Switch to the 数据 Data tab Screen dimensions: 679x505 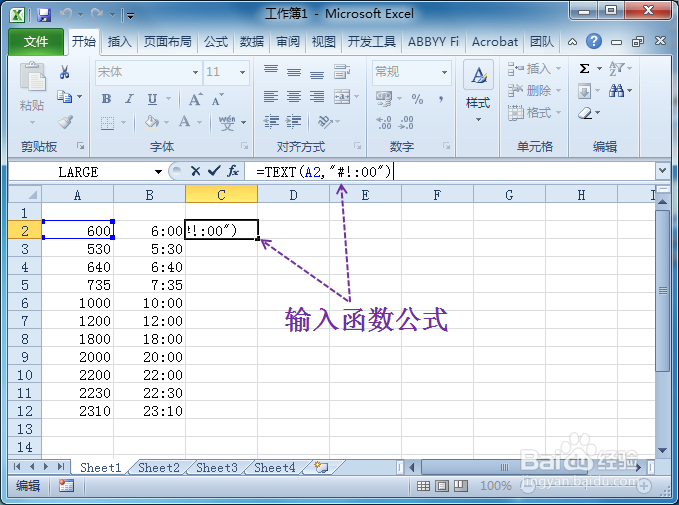[x=252, y=42]
